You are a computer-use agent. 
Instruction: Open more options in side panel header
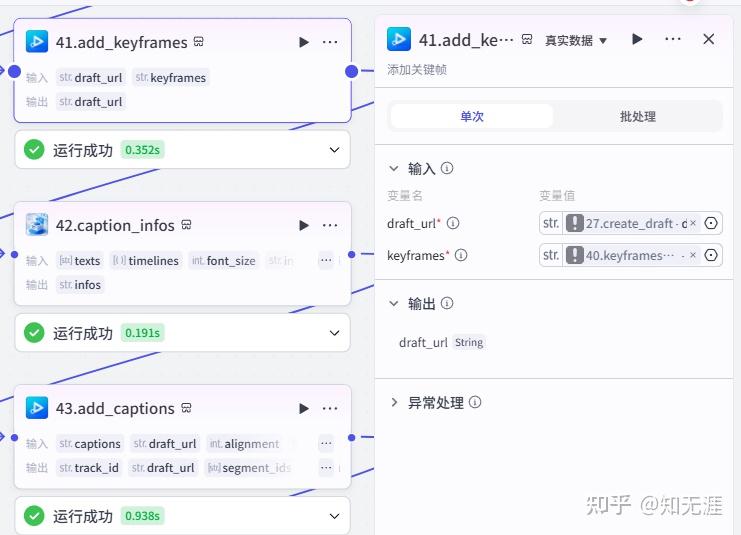672,39
